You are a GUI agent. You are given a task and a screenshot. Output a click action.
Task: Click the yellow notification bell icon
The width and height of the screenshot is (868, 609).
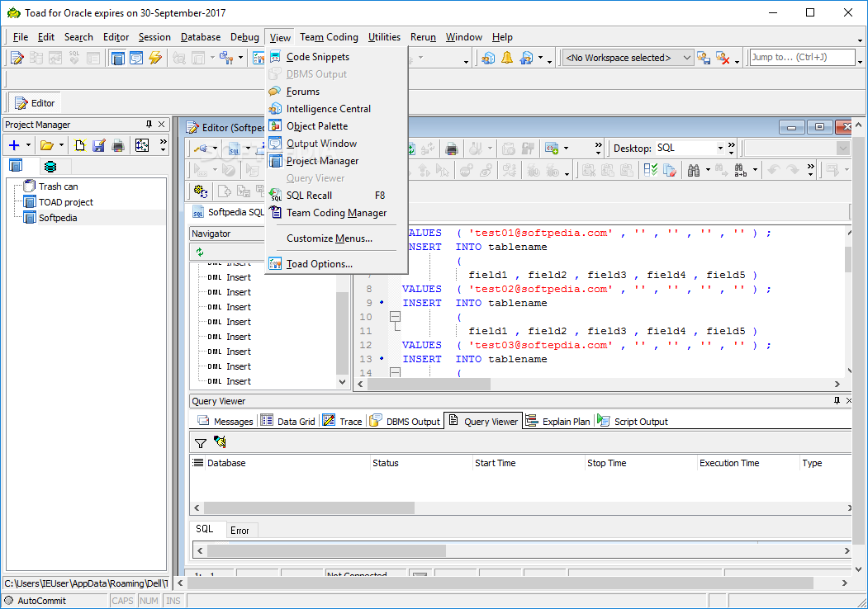pos(506,58)
